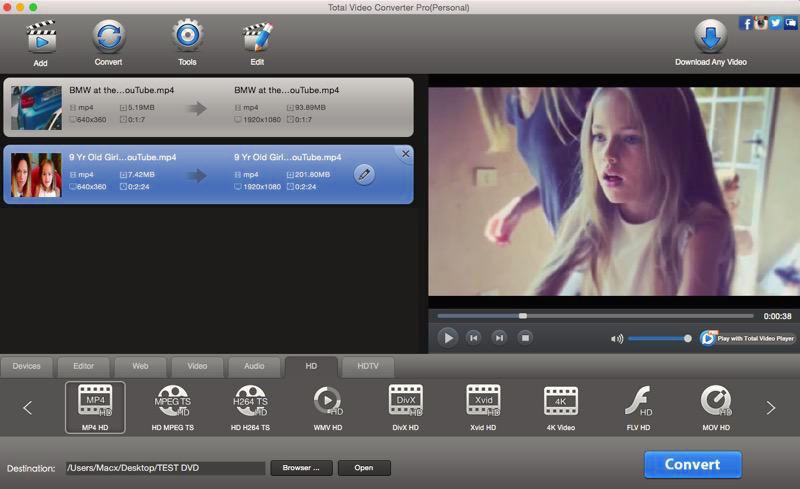Select the 4K Video format
The width and height of the screenshot is (800, 489).
pos(561,407)
